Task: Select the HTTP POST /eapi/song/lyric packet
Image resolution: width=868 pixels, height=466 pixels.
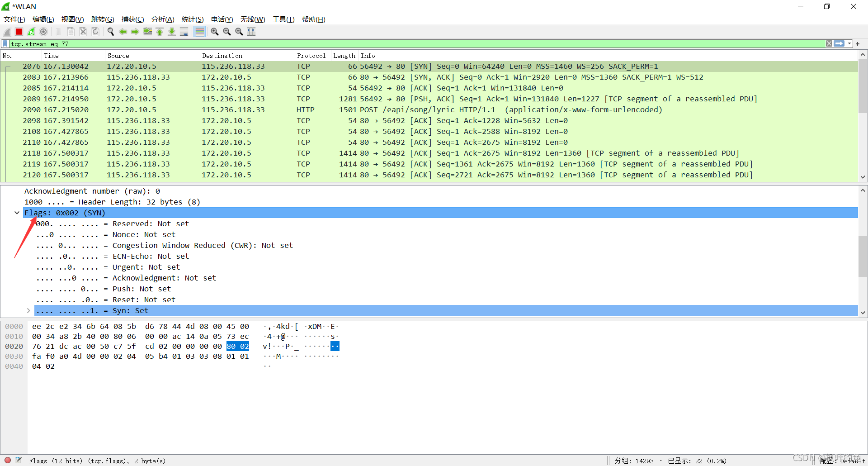Action: tap(407, 110)
